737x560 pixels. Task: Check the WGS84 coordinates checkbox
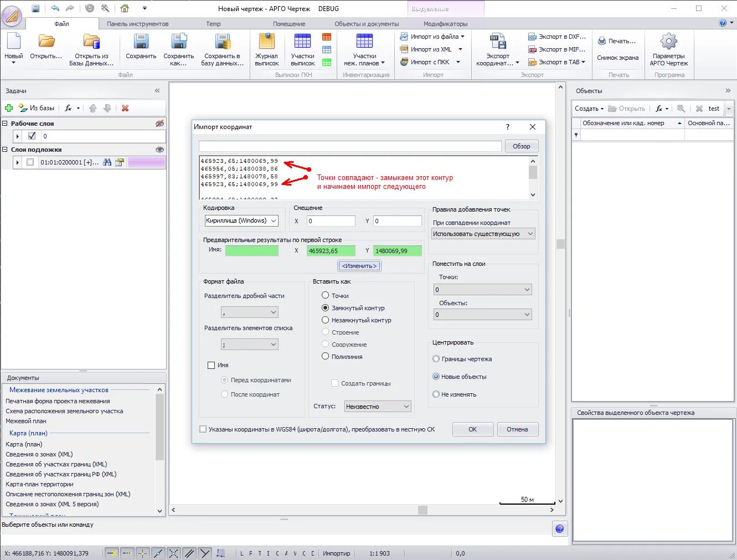(x=203, y=429)
